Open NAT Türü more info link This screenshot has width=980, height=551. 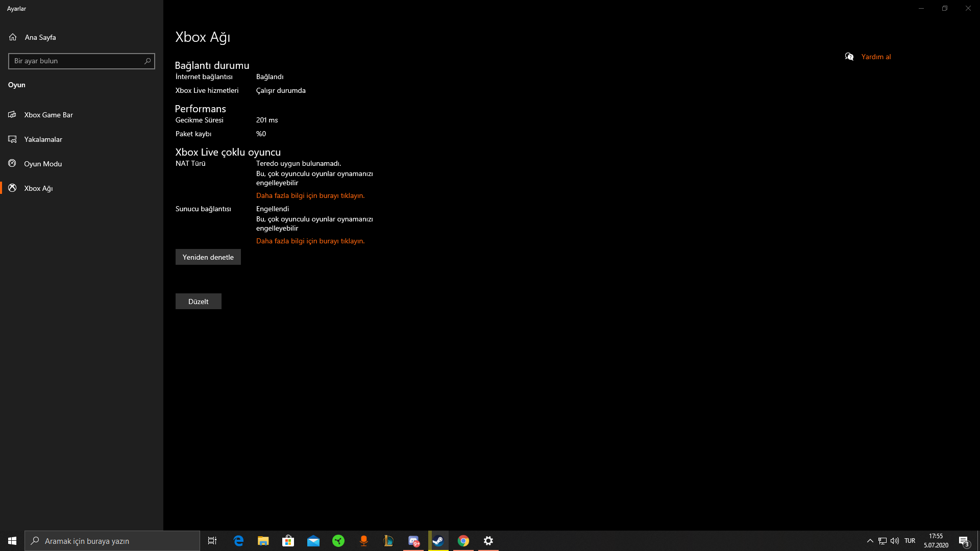click(310, 196)
